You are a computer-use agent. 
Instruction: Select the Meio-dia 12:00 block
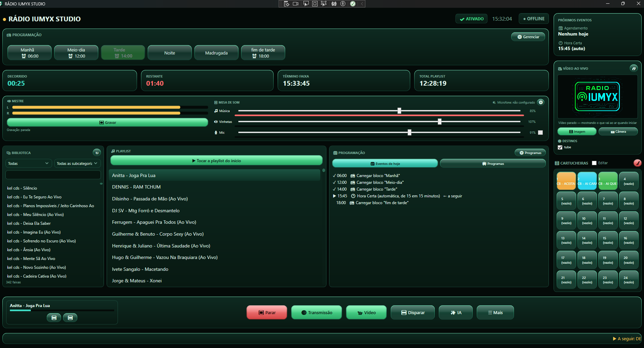tap(76, 52)
